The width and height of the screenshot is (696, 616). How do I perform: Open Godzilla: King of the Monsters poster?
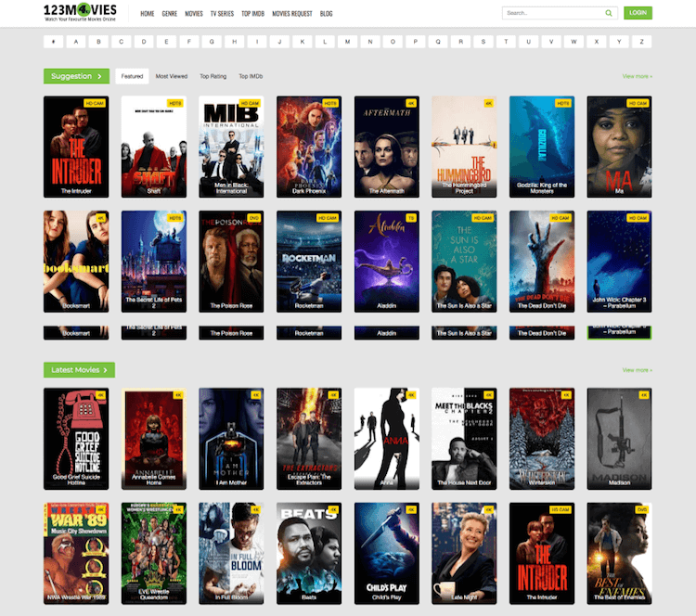(x=542, y=147)
